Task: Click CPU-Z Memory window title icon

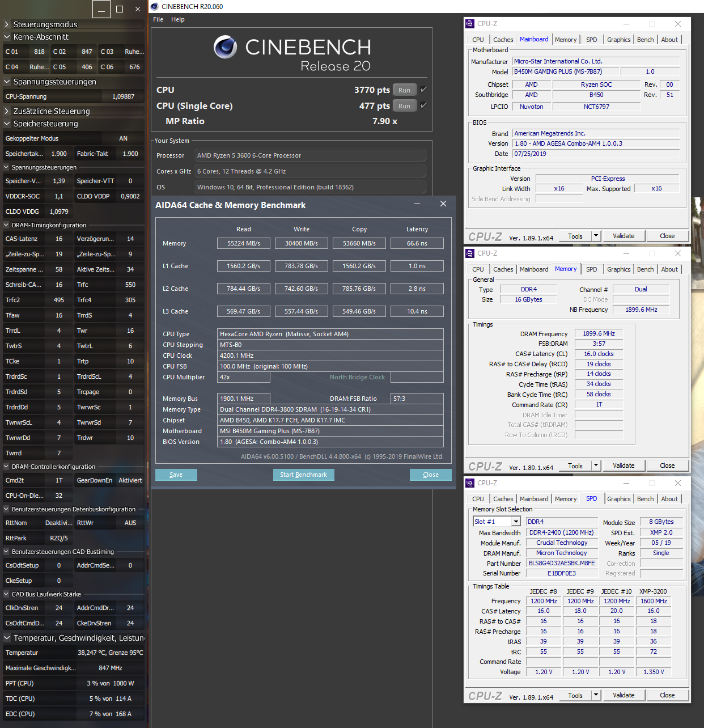Action: point(470,253)
